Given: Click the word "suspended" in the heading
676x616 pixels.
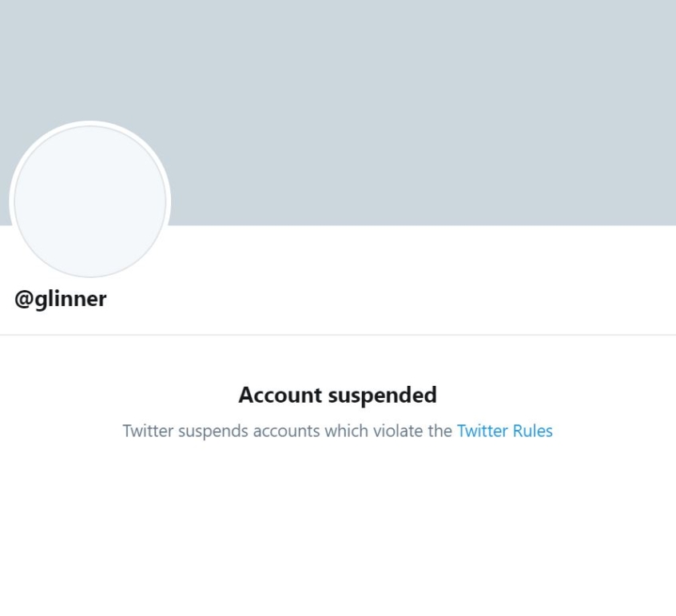Looking at the screenshot, I should pos(383,395).
